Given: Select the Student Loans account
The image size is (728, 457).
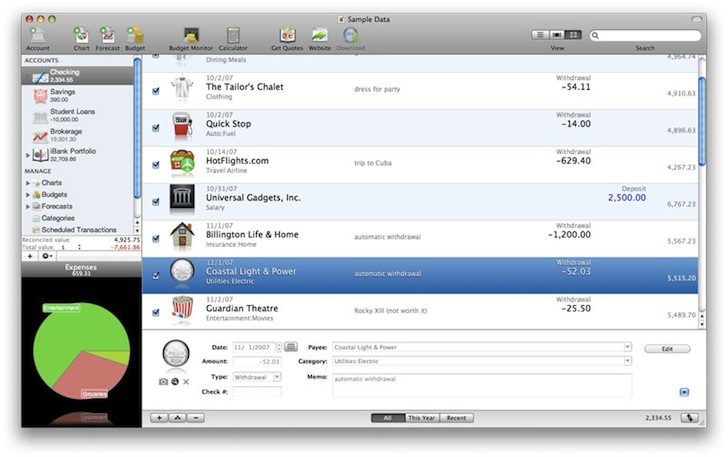Looking at the screenshot, I should click(x=78, y=115).
